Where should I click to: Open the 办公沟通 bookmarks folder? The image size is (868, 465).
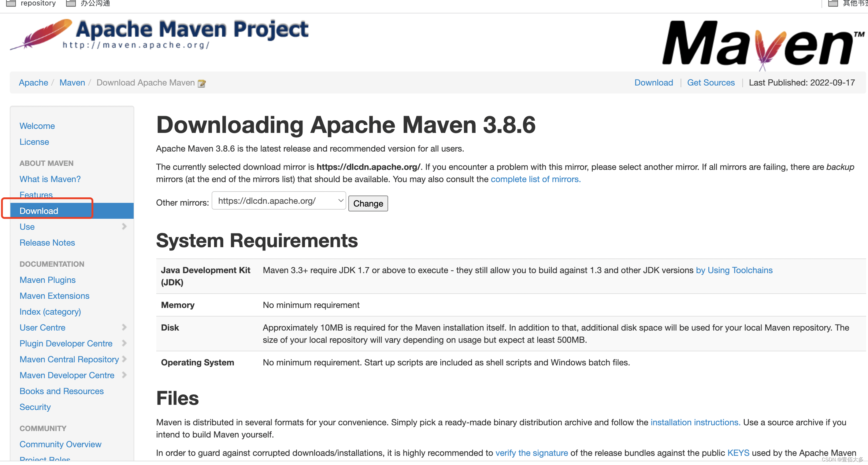tap(88, 3)
